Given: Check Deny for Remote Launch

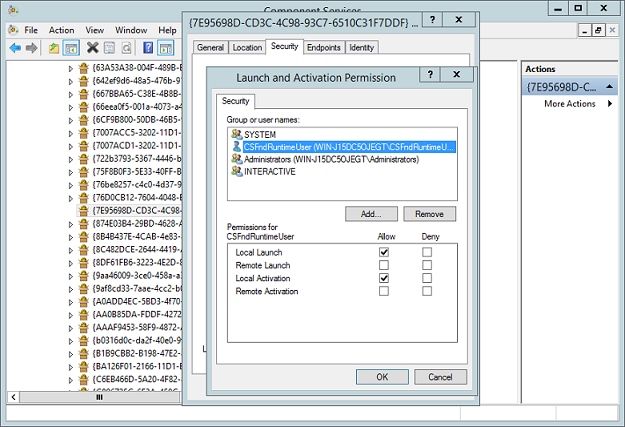Looking at the screenshot, I should (x=427, y=265).
